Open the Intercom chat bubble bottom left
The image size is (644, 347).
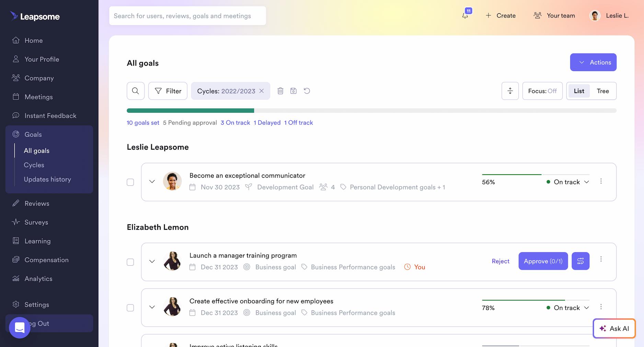click(x=20, y=327)
